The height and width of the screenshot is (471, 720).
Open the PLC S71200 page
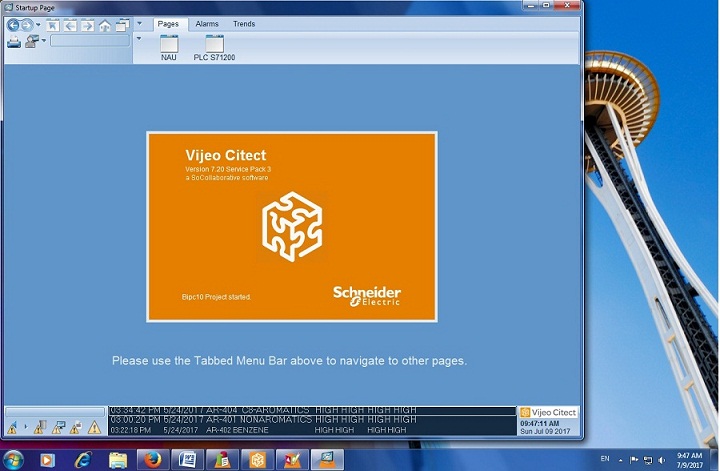click(x=214, y=48)
